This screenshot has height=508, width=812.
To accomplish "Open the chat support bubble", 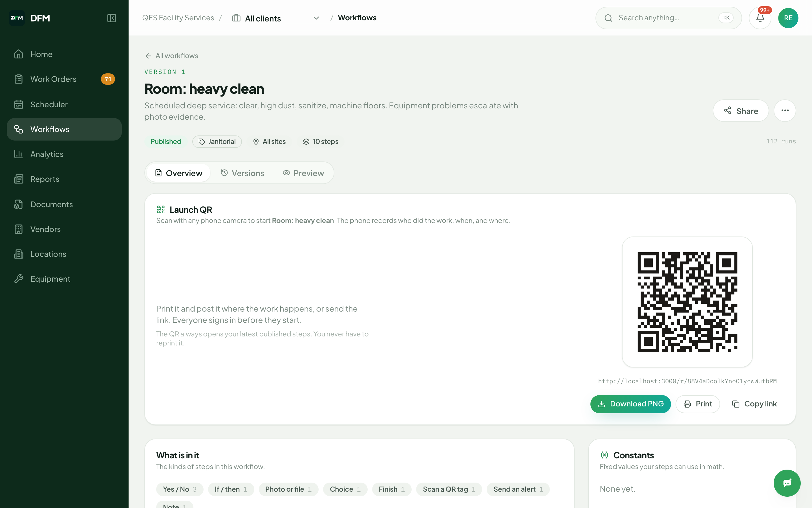I will tap(787, 483).
